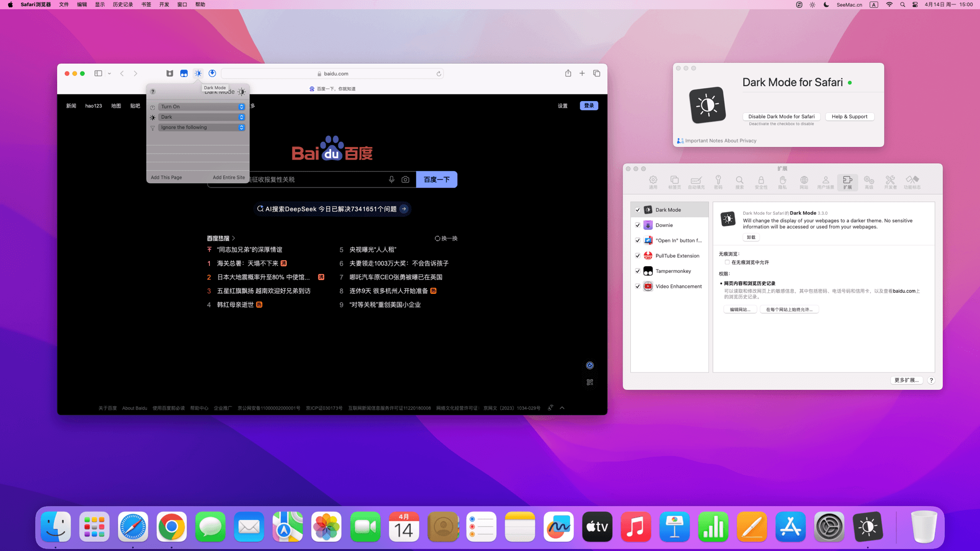Click the 在每个网站上始终允许... button

coord(789,310)
